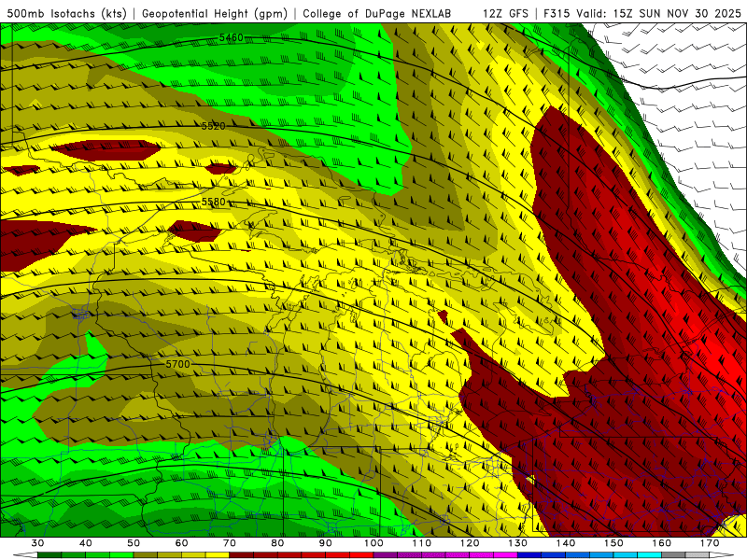The height and width of the screenshot is (560, 747).
Task: Click the 150 value on the color scale
Action: tap(613, 543)
